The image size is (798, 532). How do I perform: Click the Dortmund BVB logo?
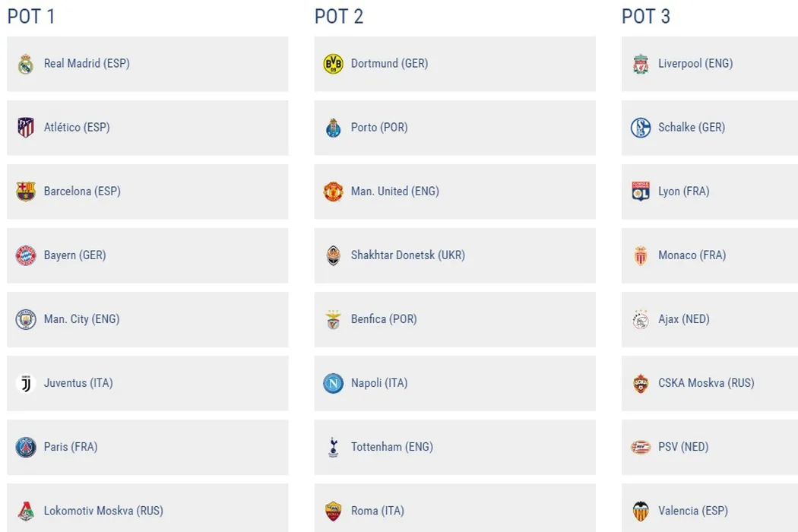[x=333, y=64]
